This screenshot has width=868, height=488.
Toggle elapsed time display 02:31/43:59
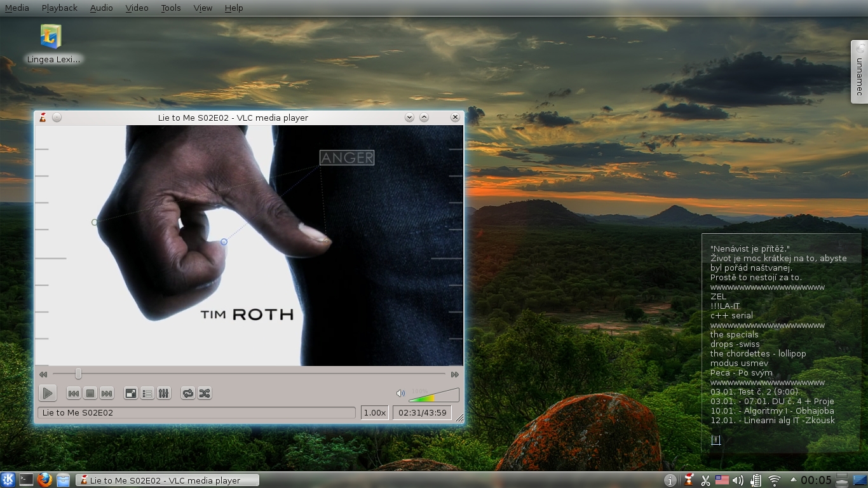click(x=422, y=412)
